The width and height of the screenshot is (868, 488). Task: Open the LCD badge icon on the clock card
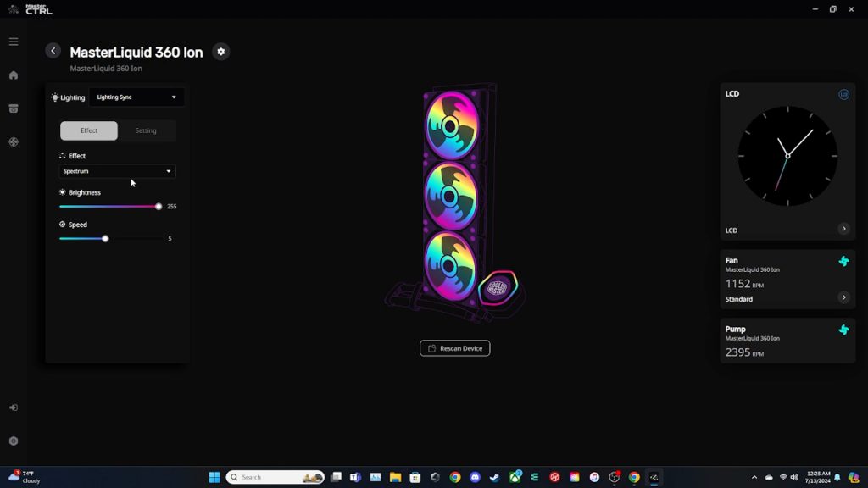pyautogui.click(x=844, y=94)
